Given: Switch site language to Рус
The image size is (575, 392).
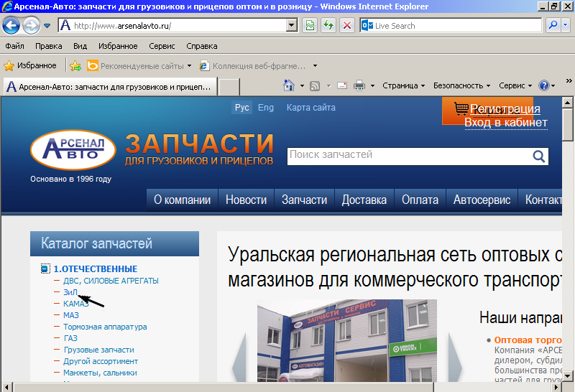Looking at the screenshot, I should tap(241, 108).
